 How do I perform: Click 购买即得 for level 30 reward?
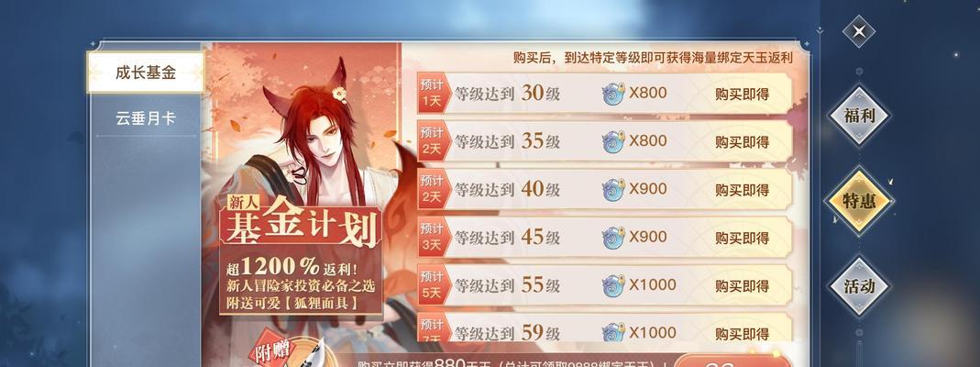(x=742, y=95)
